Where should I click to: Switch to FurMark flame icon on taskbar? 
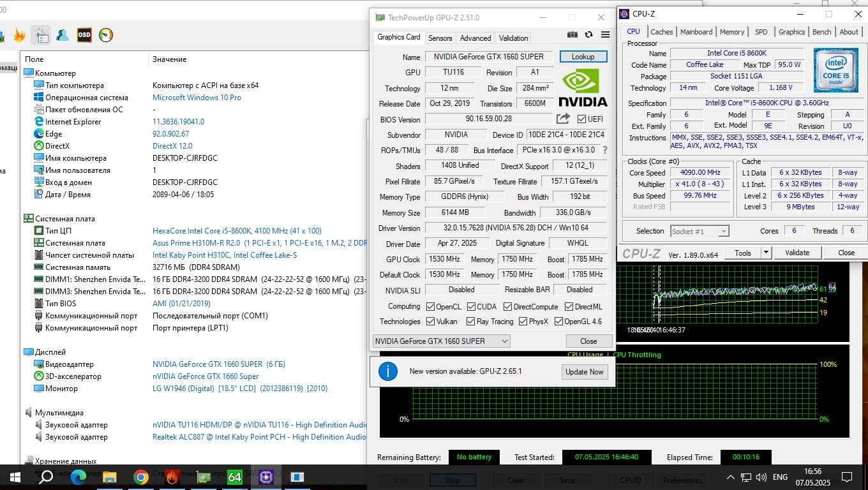[x=172, y=477]
